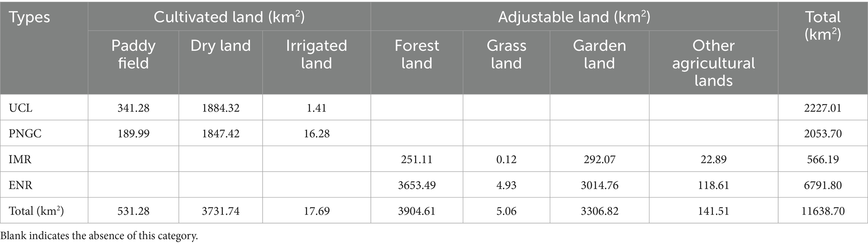Select the UCL row label
Image resolution: width=868 pixels, height=245 pixels.
click(21, 108)
